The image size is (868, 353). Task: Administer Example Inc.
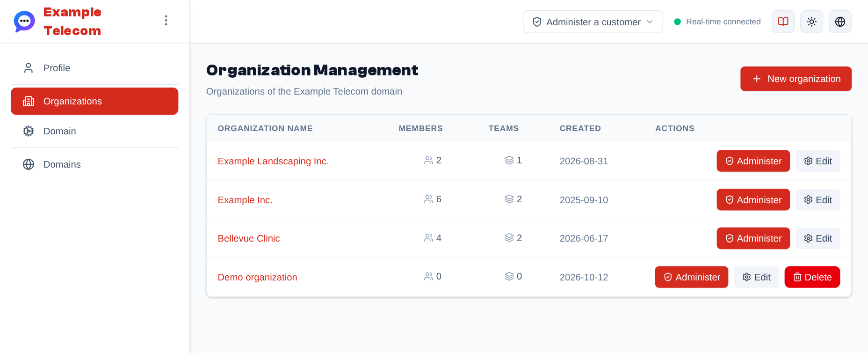pyautogui.click(x=753, y=200)
